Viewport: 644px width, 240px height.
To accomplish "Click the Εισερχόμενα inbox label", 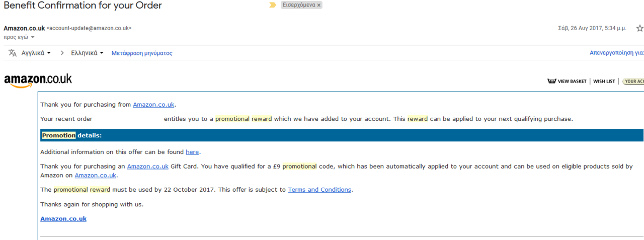I will click(x=299, y=5).
